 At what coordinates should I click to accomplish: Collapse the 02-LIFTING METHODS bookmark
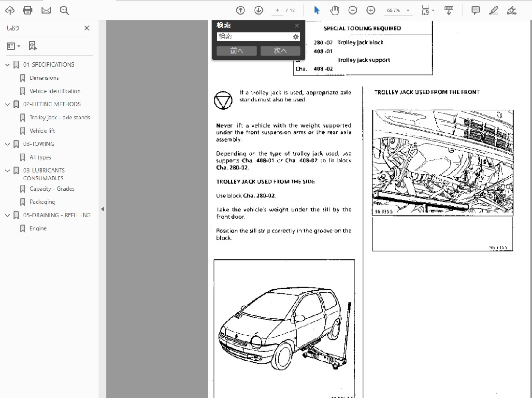coord(7,104)
